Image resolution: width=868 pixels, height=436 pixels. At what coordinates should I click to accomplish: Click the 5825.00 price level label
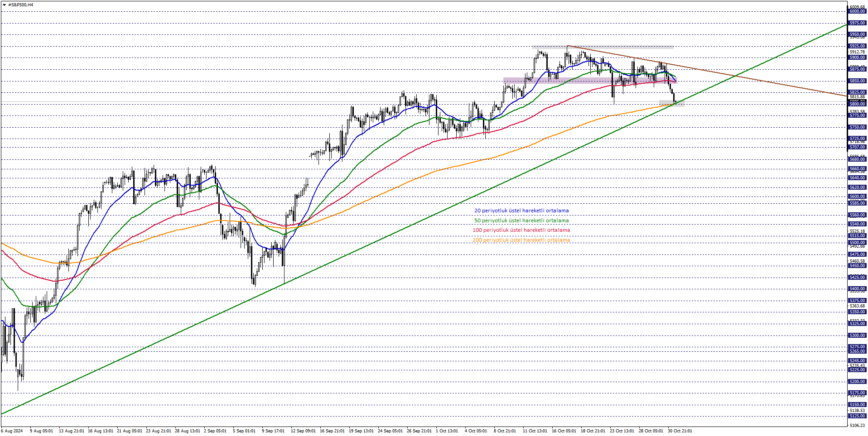point(857,92)
